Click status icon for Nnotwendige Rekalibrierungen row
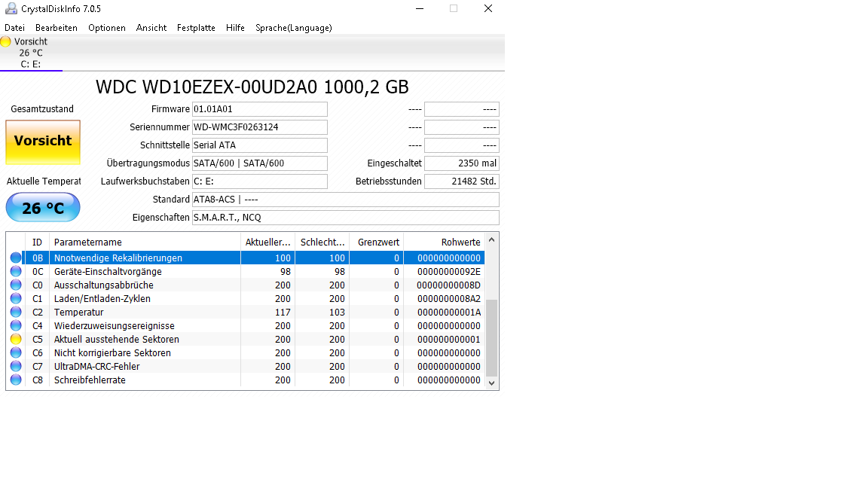 16,258
